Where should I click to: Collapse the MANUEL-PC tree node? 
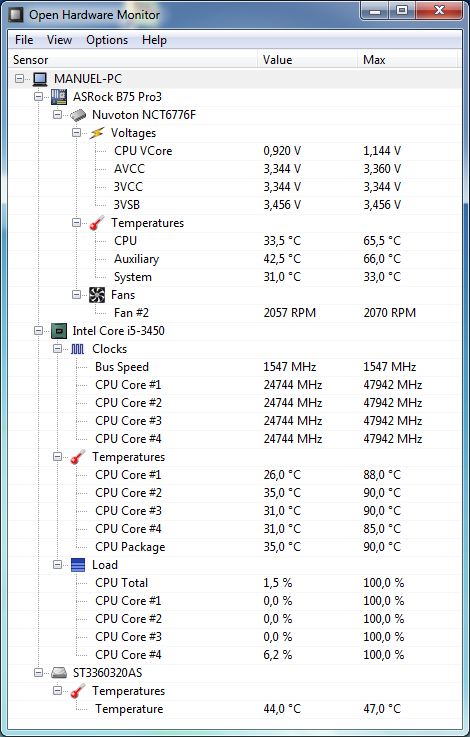pyautogui.click(x=19, y=79)
